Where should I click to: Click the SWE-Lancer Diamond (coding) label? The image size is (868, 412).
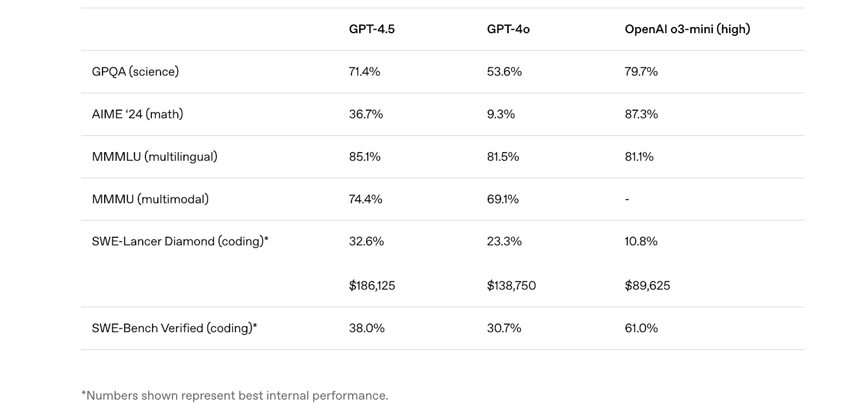(180, 241)
